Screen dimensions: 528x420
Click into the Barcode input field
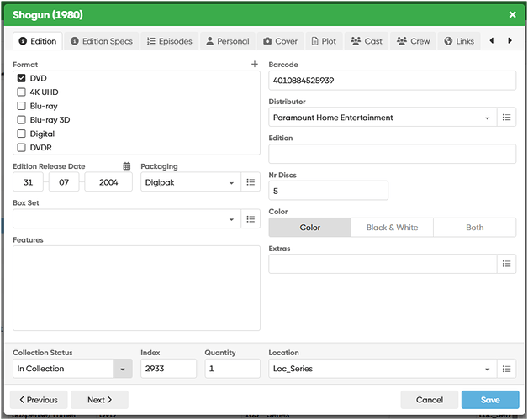[392, 80]
